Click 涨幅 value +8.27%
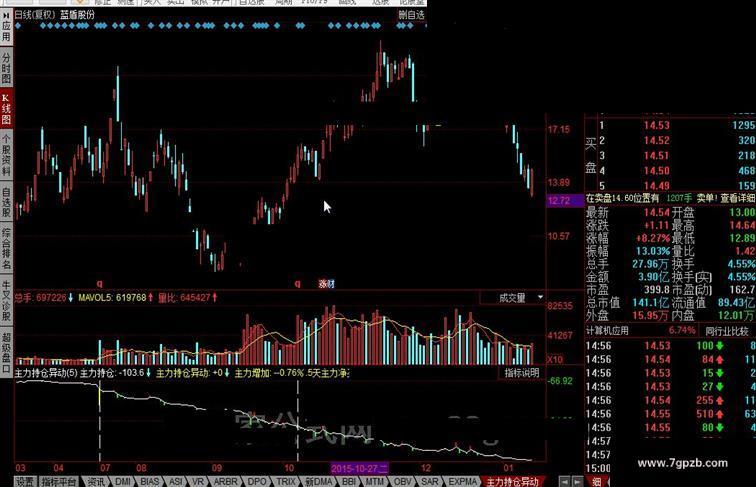756x487 pixels. [653, 238]
